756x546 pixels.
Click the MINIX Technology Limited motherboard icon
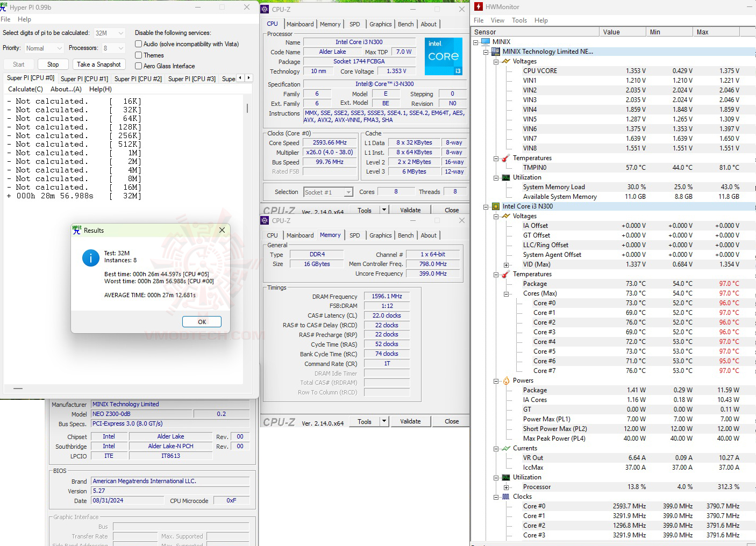(496, 52)
